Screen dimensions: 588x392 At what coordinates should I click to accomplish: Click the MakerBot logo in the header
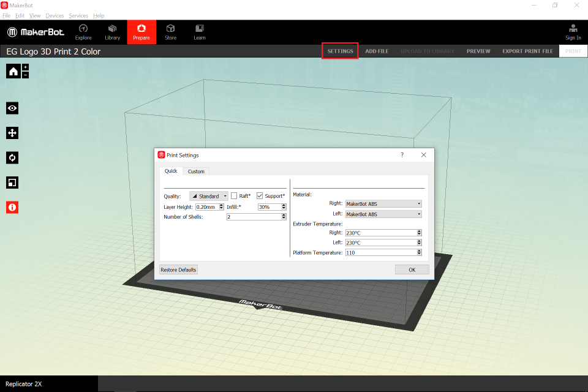[36, 32]
